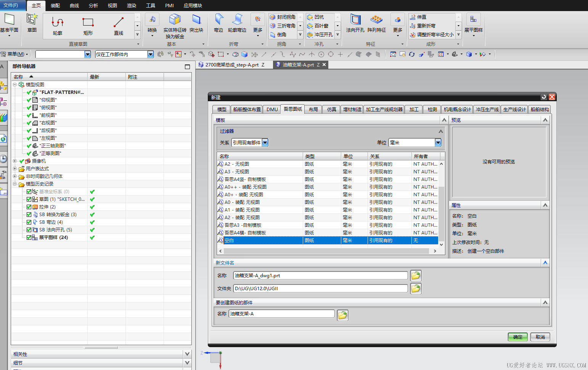Select the 凹坑 dimple tool
The width and height of the screenshot is (588, 370).
tap(316, 17)
